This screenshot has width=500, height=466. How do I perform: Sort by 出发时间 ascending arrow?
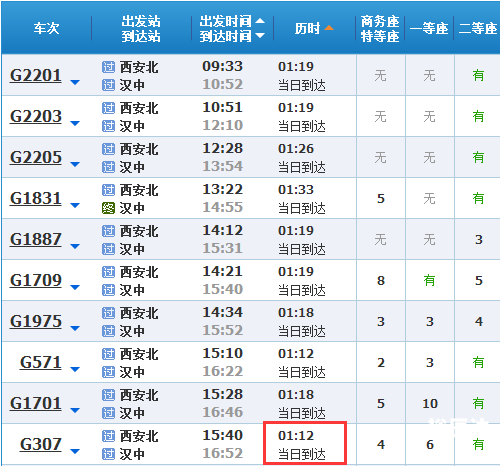tap(260, 21)
